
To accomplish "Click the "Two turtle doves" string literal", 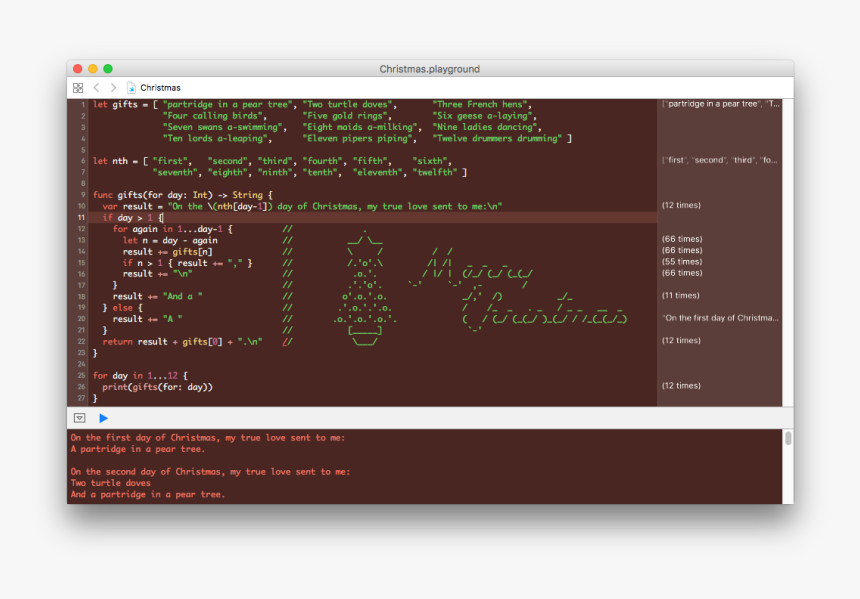I will 348,104.
